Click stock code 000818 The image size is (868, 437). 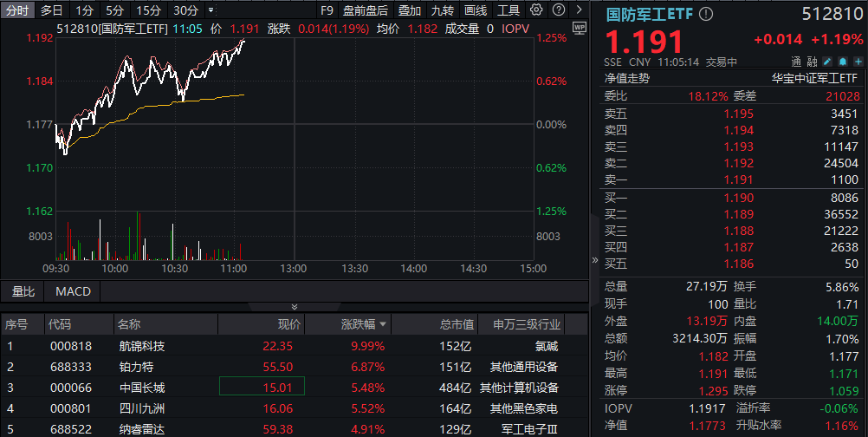click(71, 346)
